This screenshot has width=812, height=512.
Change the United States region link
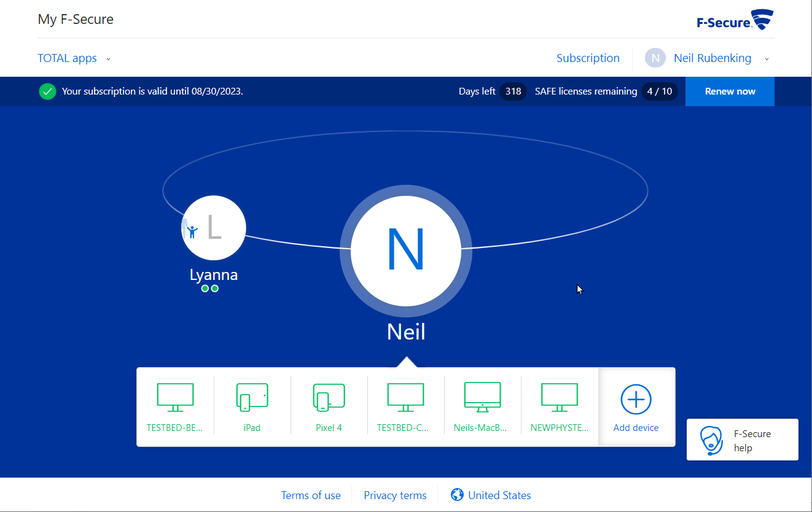[499, 495]
